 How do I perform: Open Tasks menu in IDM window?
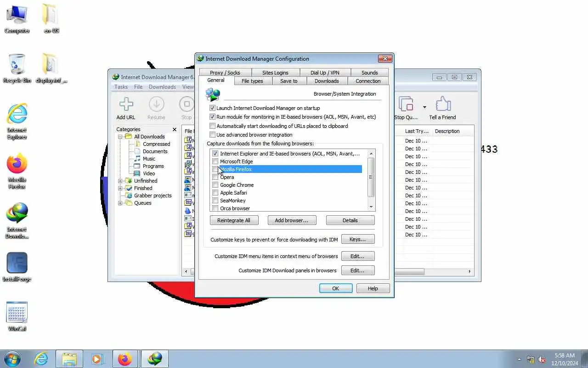click(121, 87)
